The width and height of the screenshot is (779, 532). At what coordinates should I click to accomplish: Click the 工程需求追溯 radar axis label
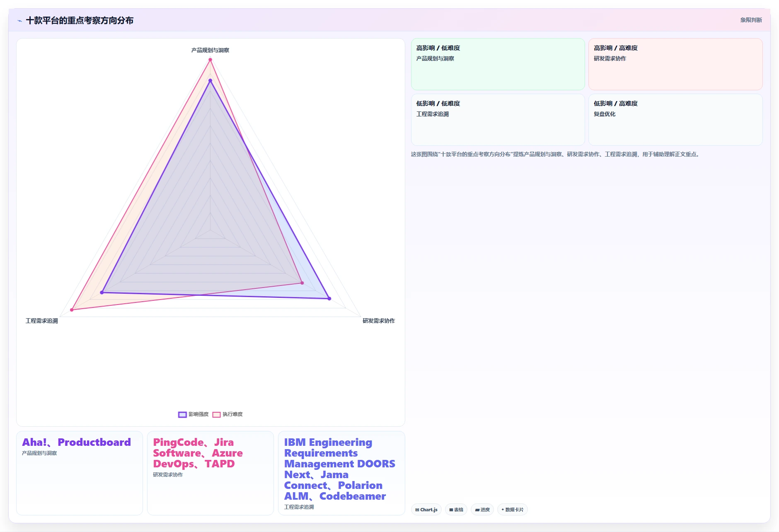tap(42, 321)
